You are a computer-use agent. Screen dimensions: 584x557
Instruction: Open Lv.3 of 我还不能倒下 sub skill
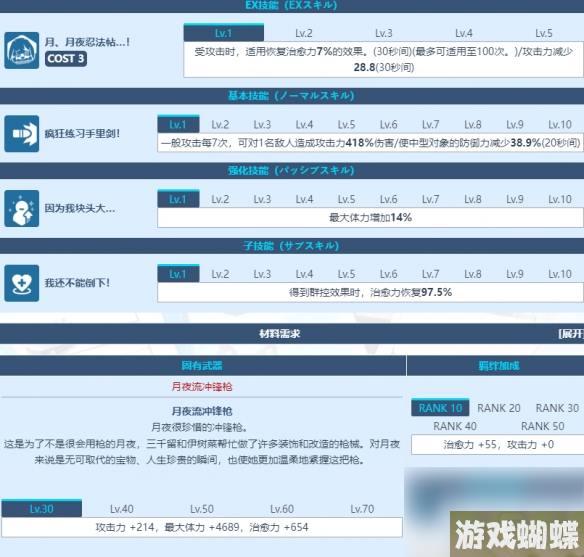pyautogui.click(x=262, y=274)
